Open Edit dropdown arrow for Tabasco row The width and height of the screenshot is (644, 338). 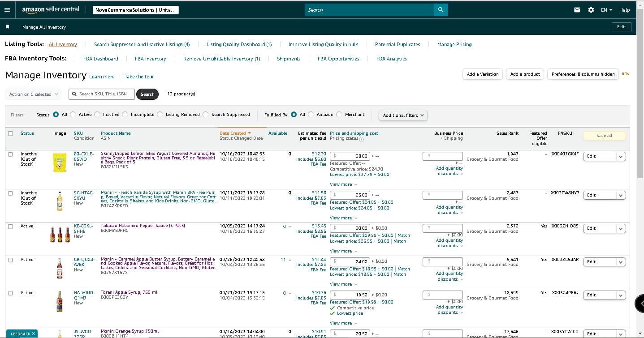click(621, 228)
